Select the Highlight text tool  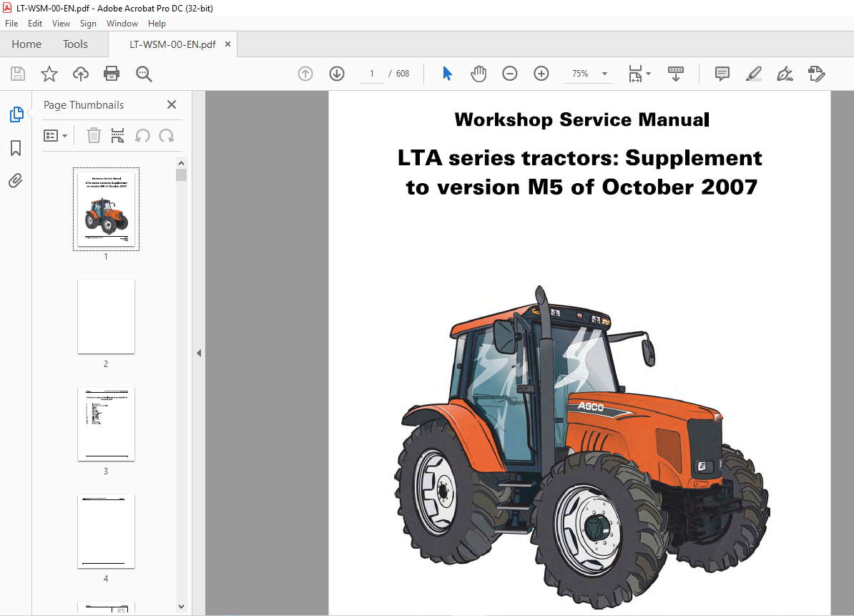(x=753, y=74)
